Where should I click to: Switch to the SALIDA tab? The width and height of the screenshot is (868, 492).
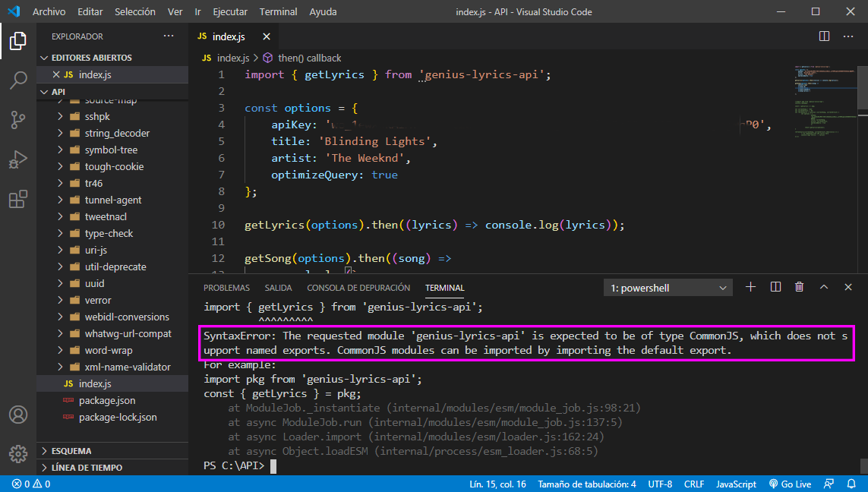click(x=278, y=287)
